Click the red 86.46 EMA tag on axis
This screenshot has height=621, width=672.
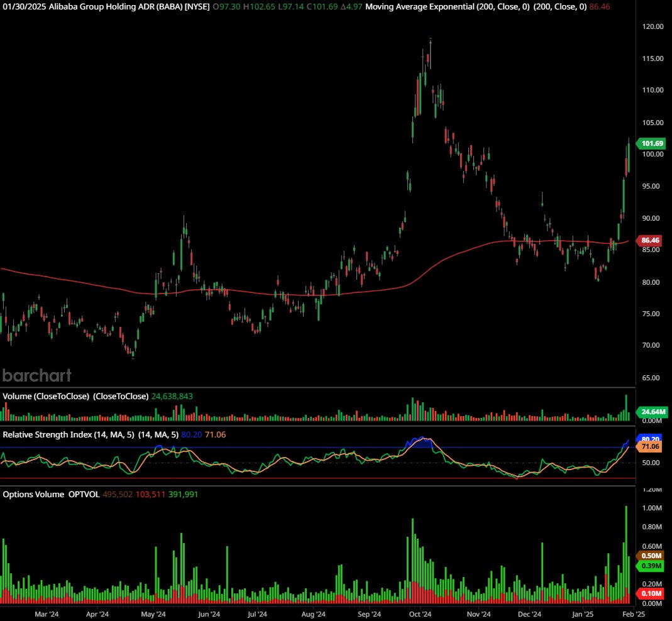point(651,241)
